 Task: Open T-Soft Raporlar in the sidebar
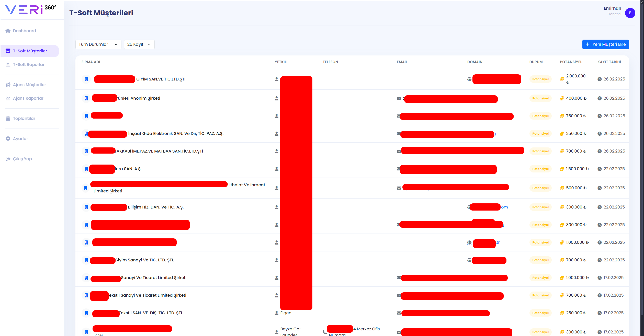(29, 64)
